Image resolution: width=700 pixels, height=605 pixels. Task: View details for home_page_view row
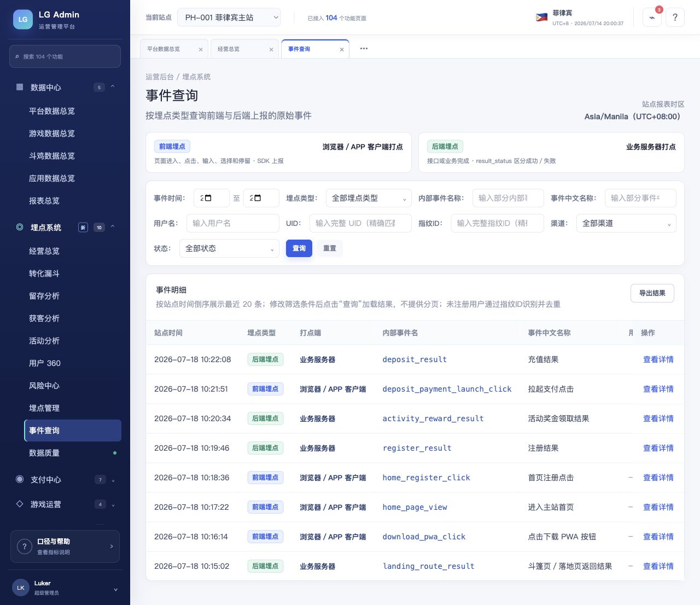(658, 507)
